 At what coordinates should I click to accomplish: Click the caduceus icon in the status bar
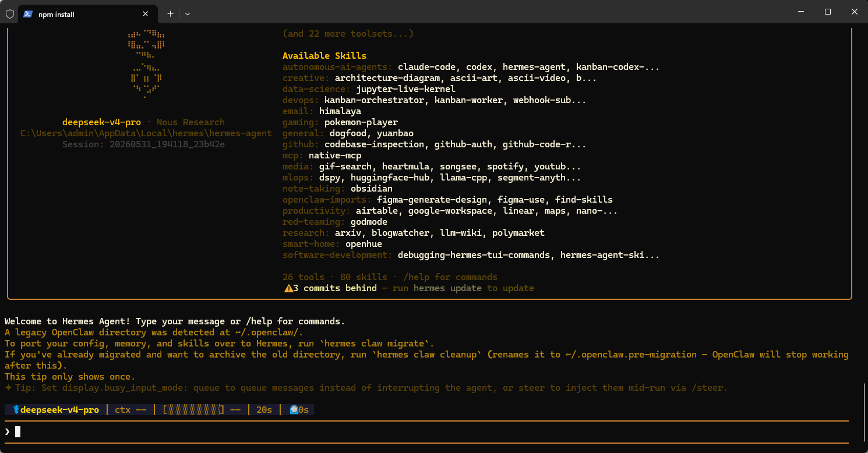(x=16, y=410)
